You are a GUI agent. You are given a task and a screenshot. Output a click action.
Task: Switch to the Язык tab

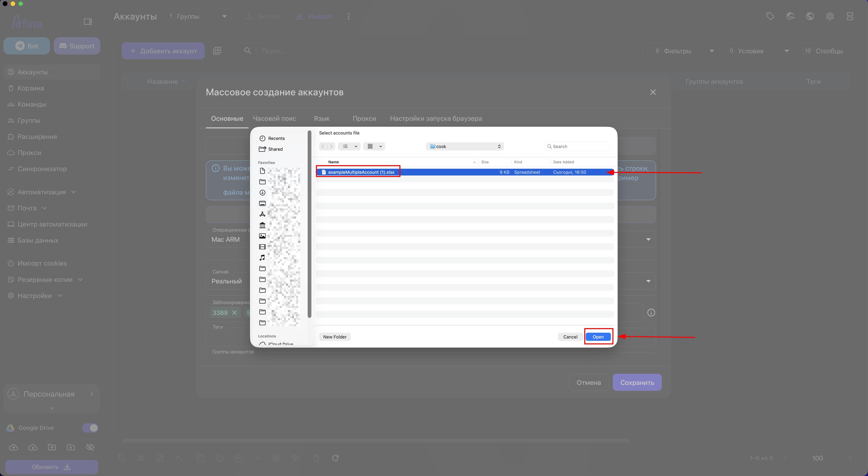click(321, 119)
